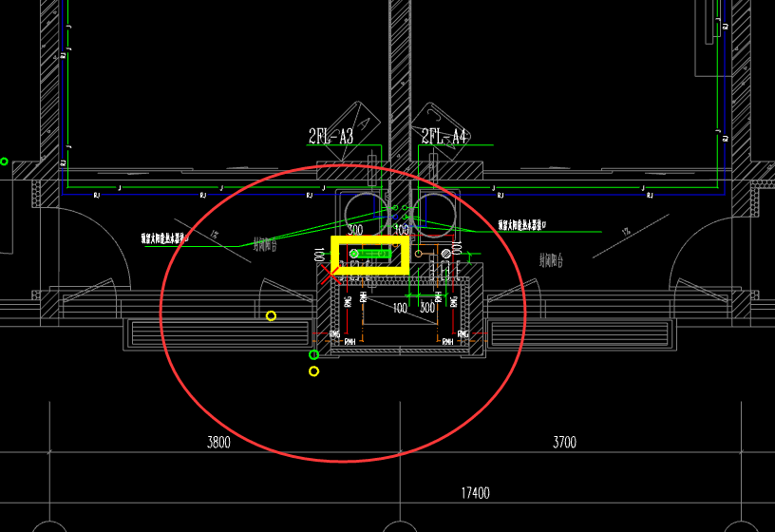The height and width of the screenshot is (532, 775).
Task: Click the lower-left RMH pipe label
Action: [350, 342]
